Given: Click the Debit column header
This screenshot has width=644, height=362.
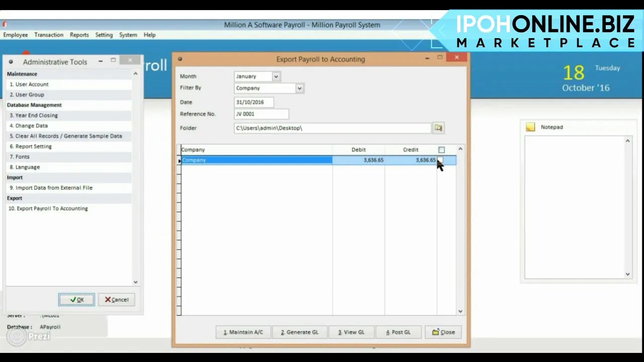Looking at the screenshot, I should [359, 150].
